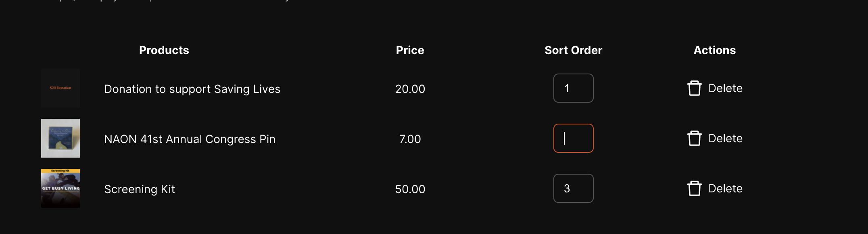The width and height of the screenshot is (868, 234).
Task: Open the Congress Pin product thumbnail
Action: point(61,138)
